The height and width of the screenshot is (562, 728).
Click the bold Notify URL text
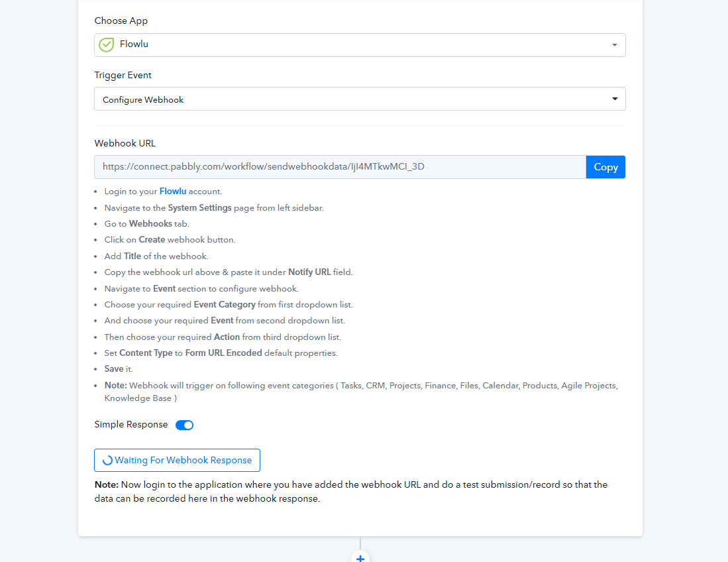tap(309, 272)
